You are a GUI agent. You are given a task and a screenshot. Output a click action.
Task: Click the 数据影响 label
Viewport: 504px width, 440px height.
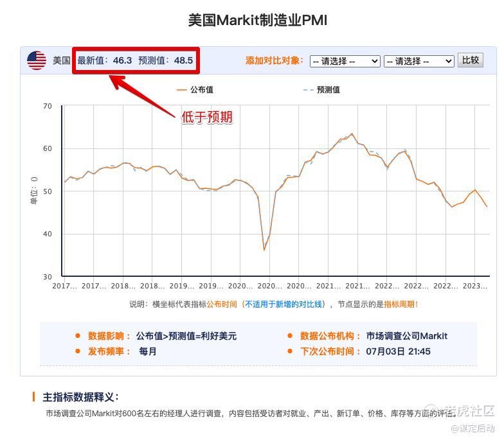coord(108,336)
